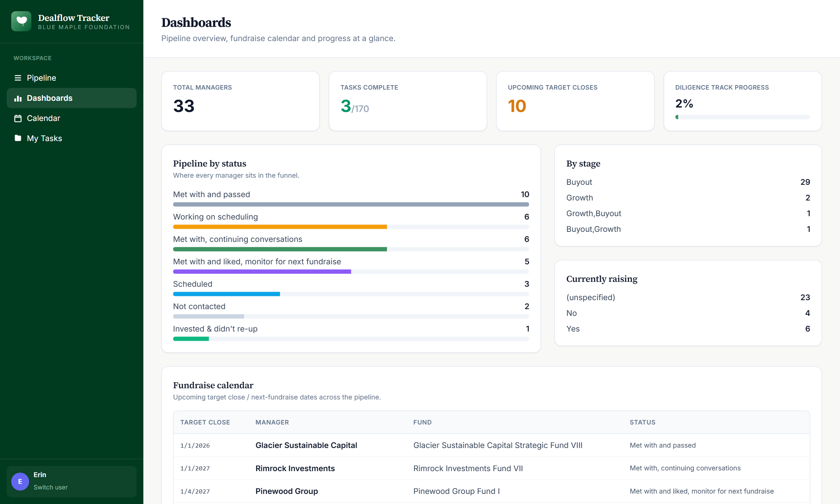840x504 pixels.
Task: Click the blue Scheduled status bar
Action: click(x=227, y=294)
